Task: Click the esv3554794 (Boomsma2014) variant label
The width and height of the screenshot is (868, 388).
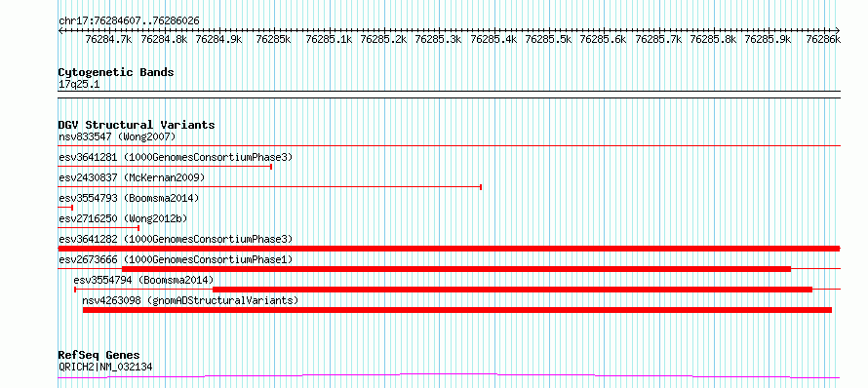Action: click(x=143, y=280)
